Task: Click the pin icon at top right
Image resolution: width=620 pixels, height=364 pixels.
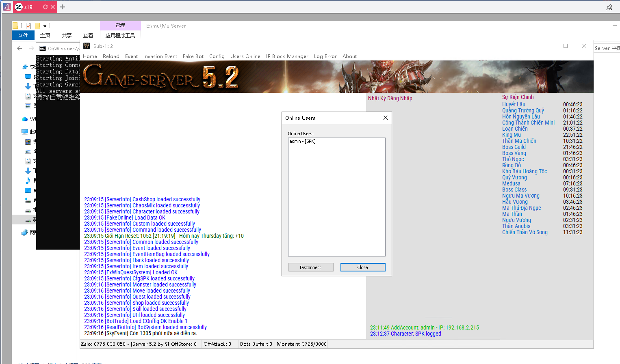Action: click(x=609, y=7)
